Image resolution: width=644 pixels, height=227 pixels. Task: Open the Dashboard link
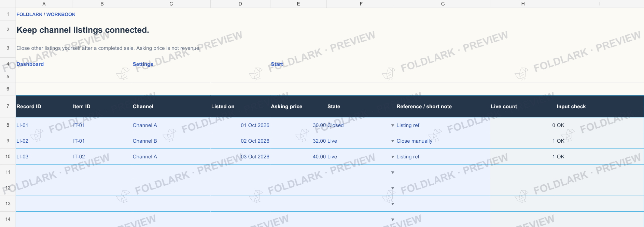(x=30, y=64)
